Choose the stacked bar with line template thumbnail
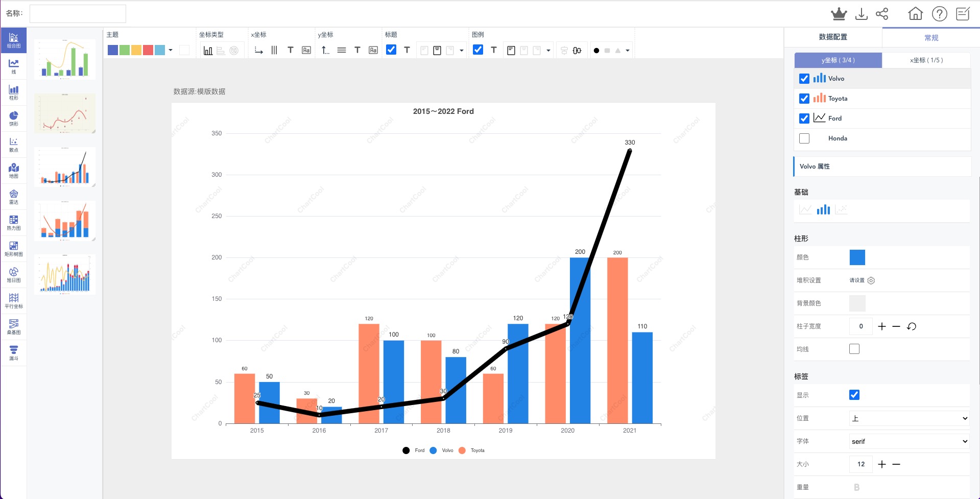Screen dimensions: 980x499 pos(65,221)
